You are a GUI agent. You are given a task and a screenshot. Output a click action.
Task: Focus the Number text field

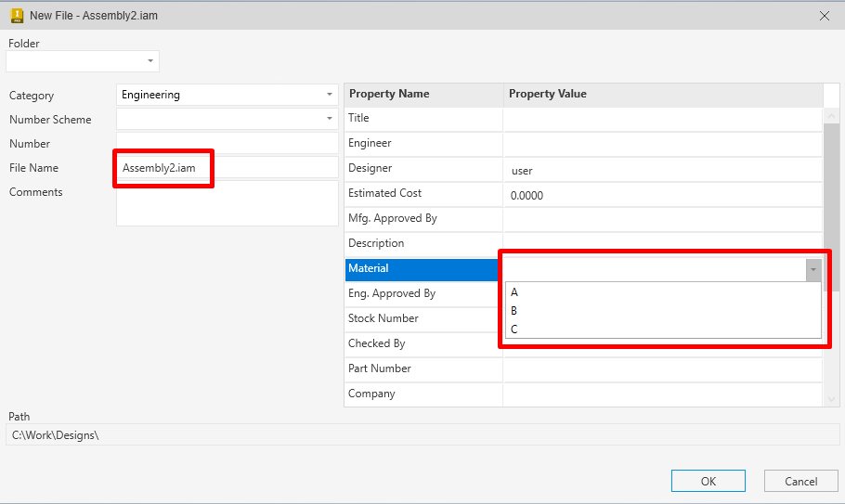pos(227,144)
